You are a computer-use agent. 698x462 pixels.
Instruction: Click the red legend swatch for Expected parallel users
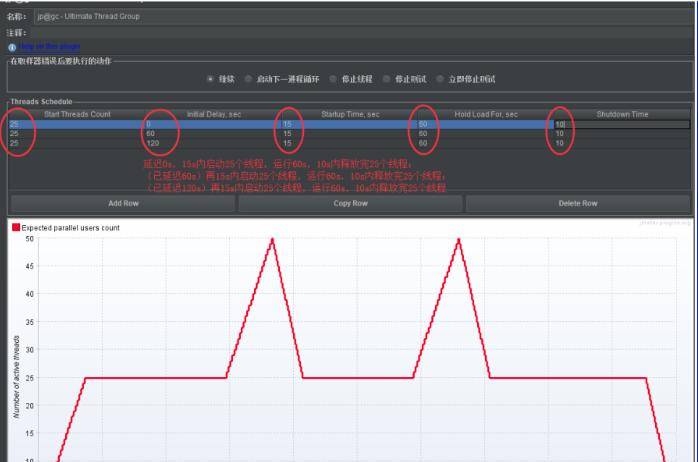point(16,227)
